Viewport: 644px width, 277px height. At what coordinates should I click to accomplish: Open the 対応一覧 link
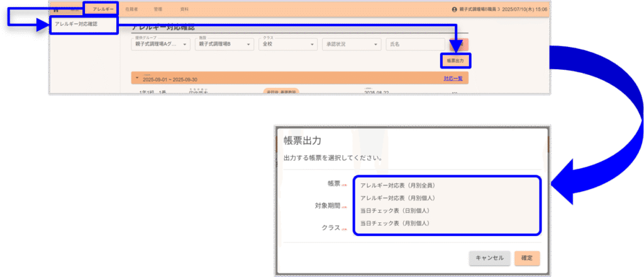click(452, 79)
